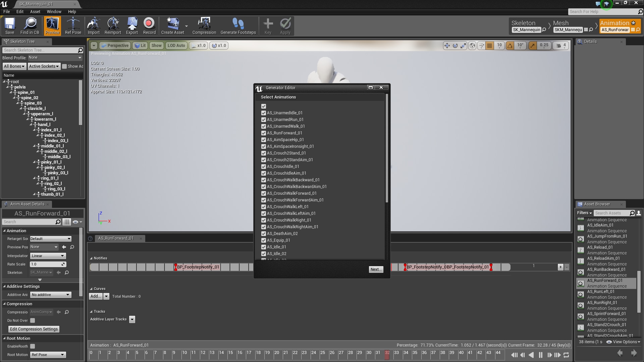This screenshot has width=644, height=362.
Task: Click the Reimport toolbar icon
Action: (x=113, y=26)
